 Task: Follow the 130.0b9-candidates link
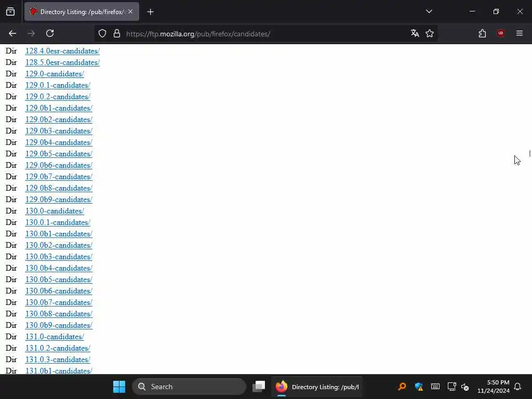[59, 325]
